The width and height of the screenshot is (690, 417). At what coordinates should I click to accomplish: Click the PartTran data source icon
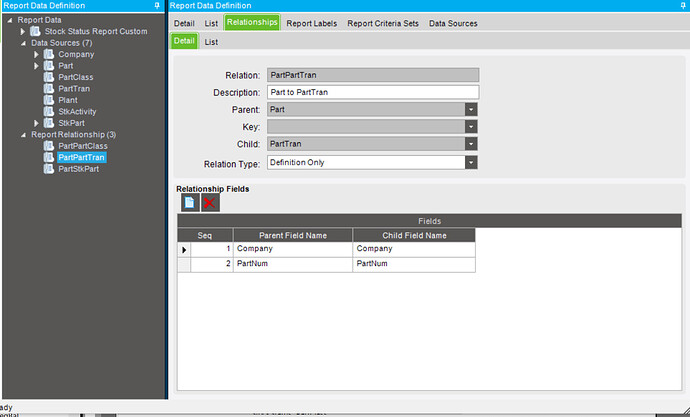pos(49,88)
